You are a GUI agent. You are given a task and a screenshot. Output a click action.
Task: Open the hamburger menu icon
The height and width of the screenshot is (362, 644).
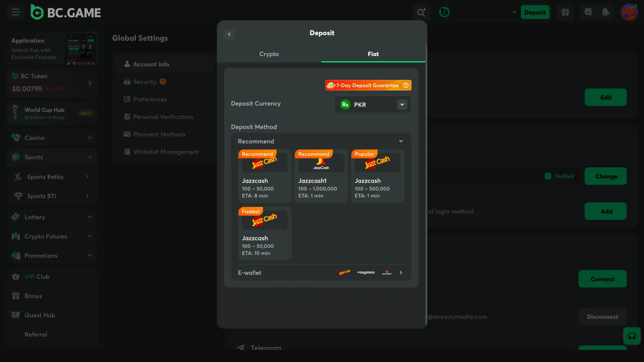tap(15, 12)
